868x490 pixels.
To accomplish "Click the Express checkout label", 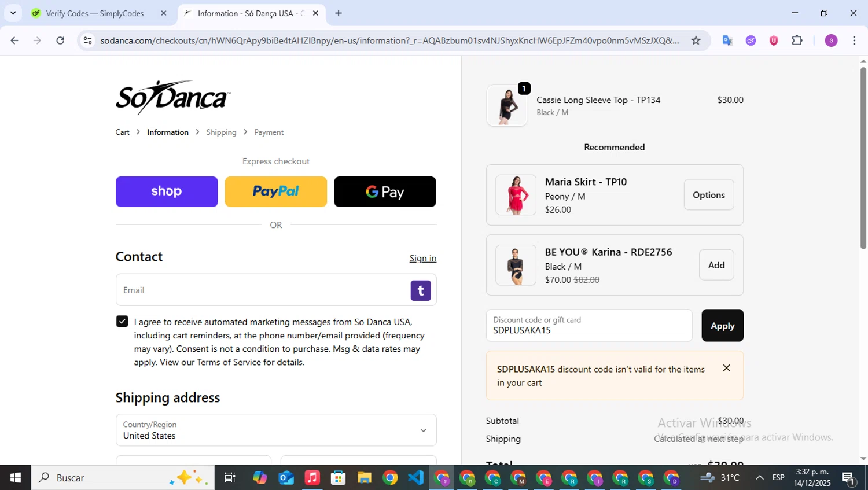I will click(x=276, y=161).
